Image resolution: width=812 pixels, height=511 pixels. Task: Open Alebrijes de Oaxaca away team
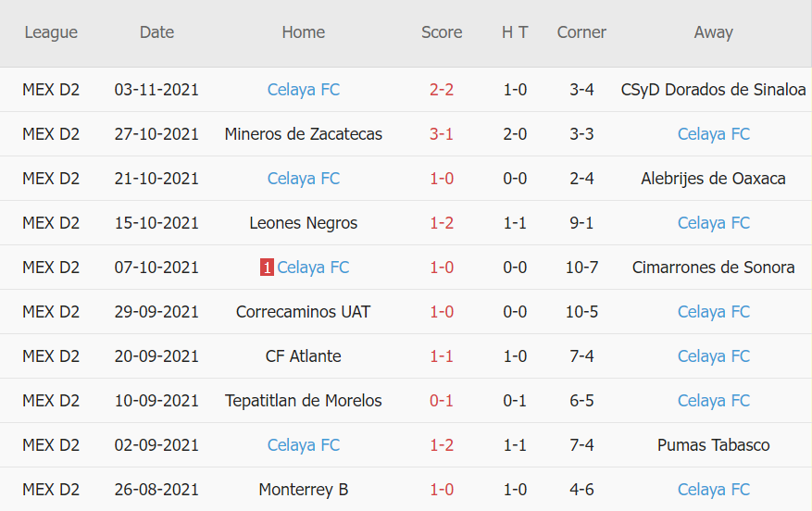click(713, 179)
